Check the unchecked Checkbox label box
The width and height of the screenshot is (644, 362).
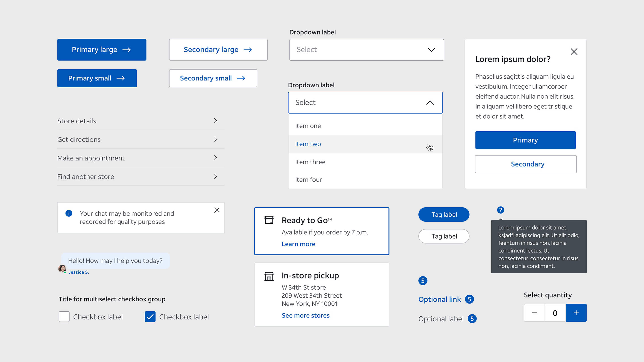click(64, 317)
